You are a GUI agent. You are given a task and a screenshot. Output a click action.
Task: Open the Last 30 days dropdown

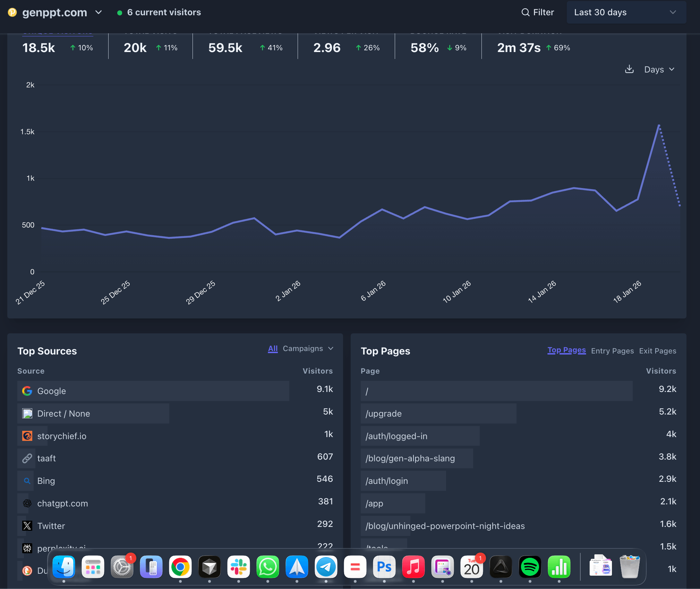click(626, 12)
